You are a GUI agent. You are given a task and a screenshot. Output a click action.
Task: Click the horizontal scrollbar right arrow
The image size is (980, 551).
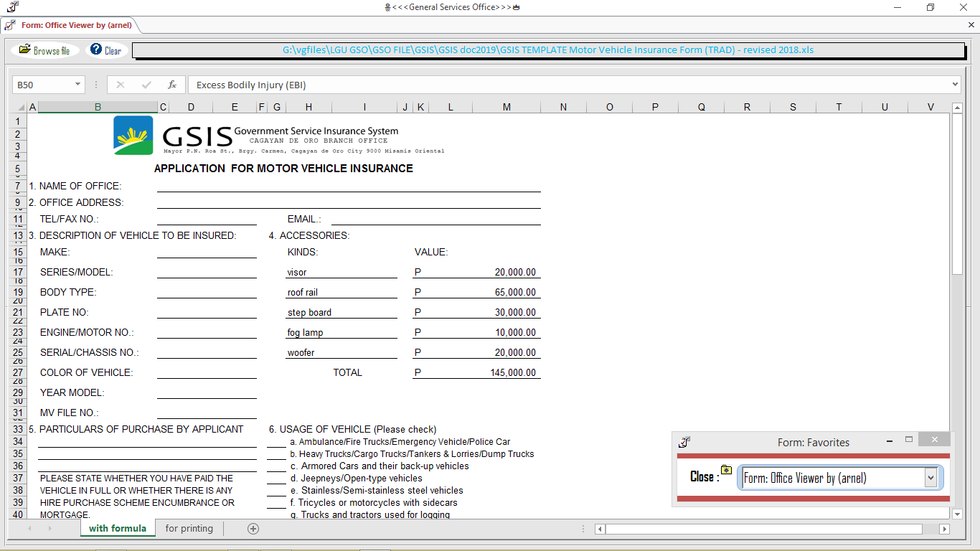point(944,529)
